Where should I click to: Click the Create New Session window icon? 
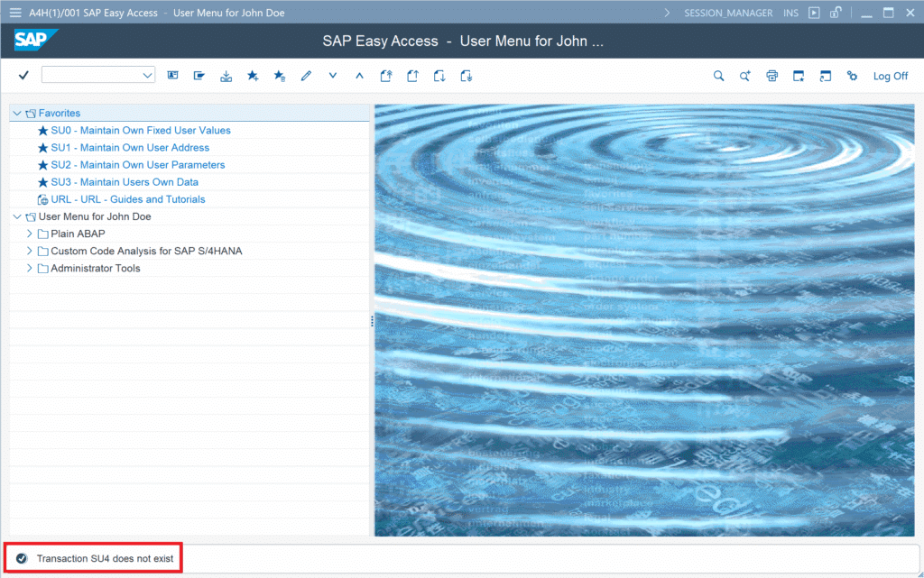click(x=799, y=76)
